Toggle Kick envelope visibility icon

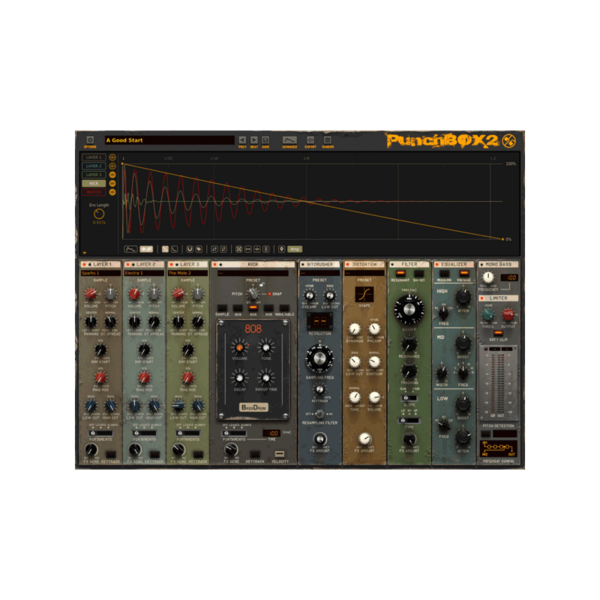pos(112,184)
